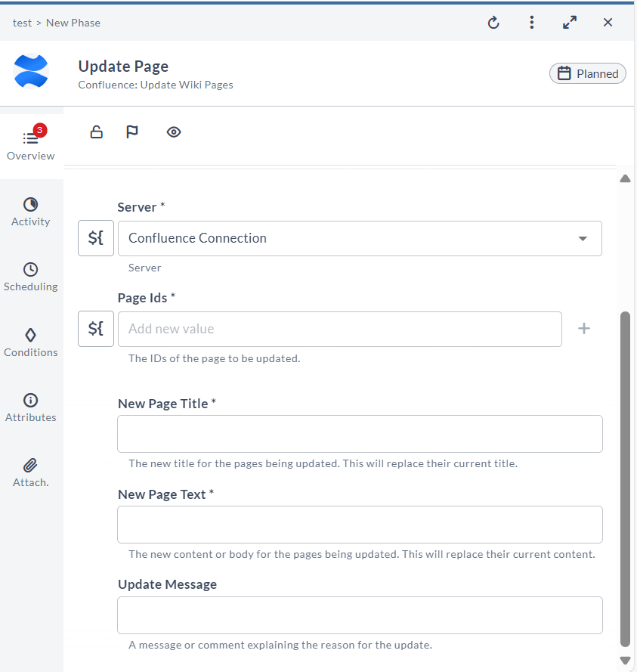The height and width of the screenshot is (672, 637).
Task: Click the Update Message input field
Action: (x=360, y=615)
